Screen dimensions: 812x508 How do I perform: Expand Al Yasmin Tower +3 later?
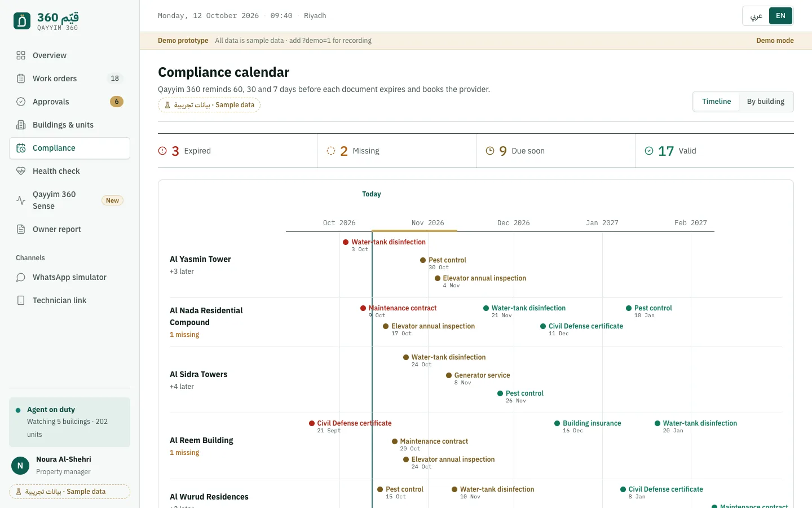pyautogui.click(x=182, y=271)
